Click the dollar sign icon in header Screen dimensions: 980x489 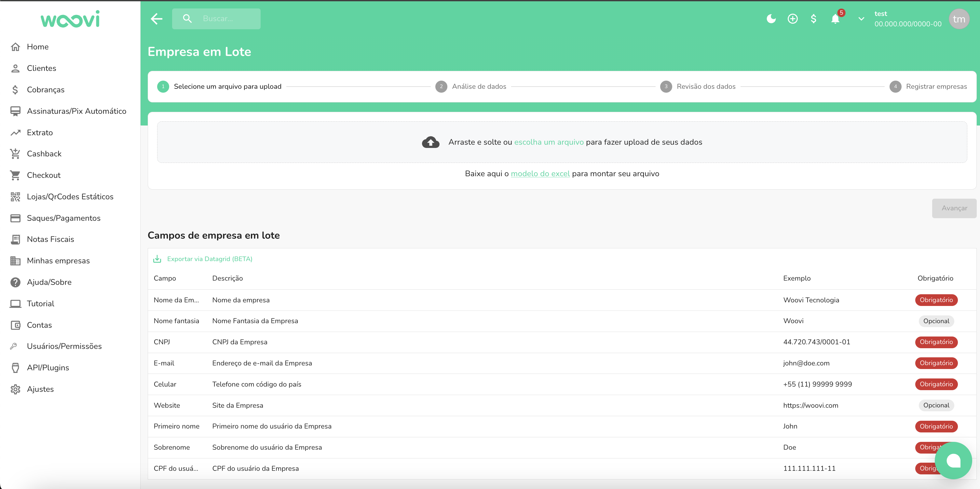(813, 19)
